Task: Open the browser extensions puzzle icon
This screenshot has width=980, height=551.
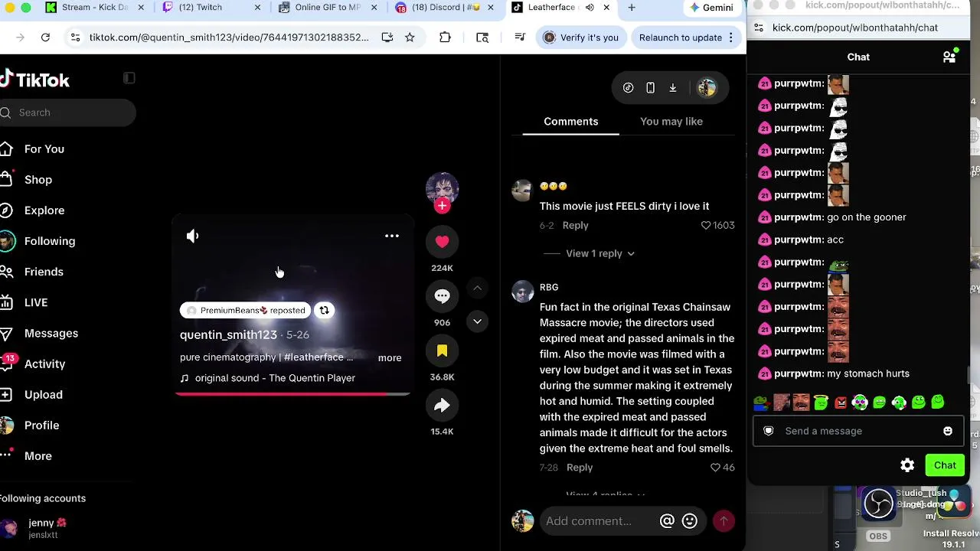Action: (x=445, y=37)
